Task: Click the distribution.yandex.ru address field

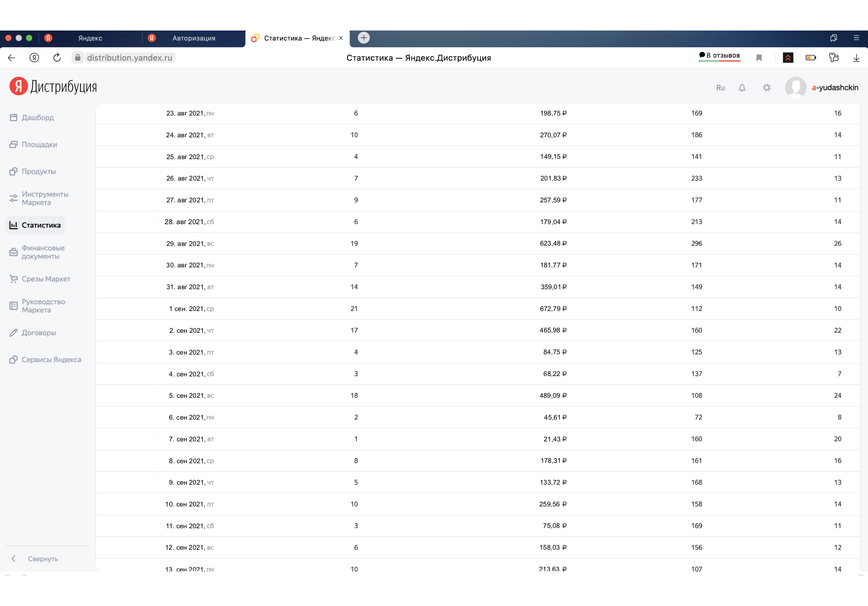Action: pos(129,58)
